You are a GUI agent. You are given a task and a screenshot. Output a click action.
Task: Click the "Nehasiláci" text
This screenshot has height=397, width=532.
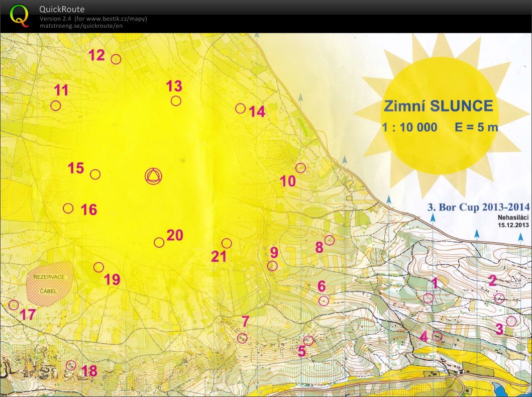point(514,218)
